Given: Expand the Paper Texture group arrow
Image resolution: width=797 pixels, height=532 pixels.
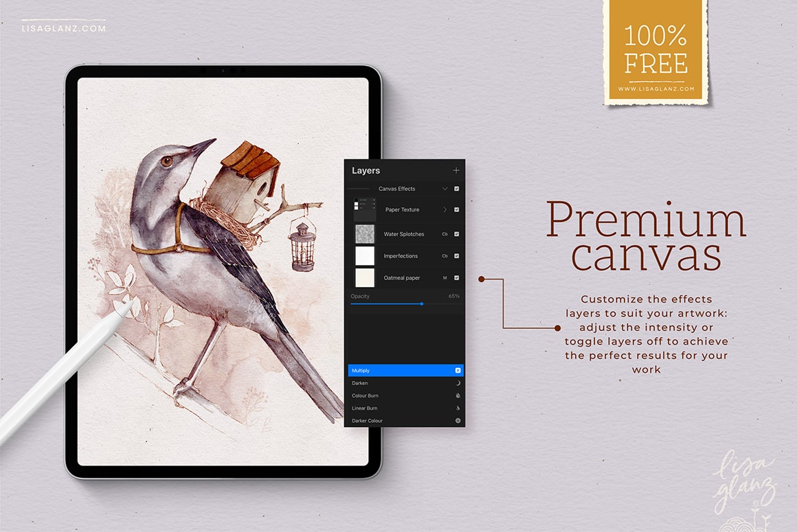Looking at the screenshot, I should pos(445,209).
